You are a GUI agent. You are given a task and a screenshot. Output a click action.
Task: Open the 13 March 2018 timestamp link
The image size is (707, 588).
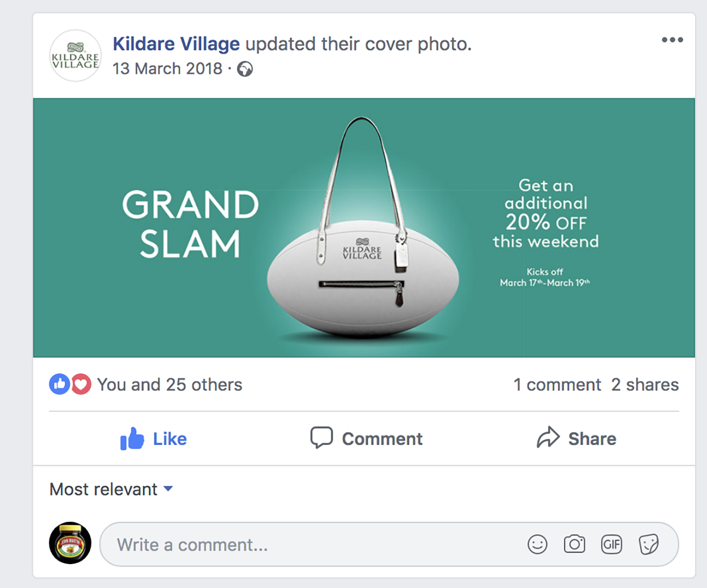tap(167, 69)
